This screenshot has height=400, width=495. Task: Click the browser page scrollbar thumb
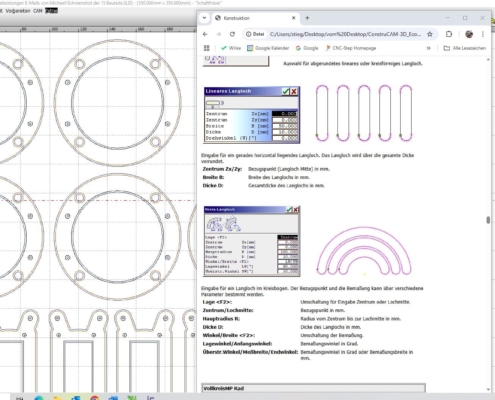coord(488,220)
